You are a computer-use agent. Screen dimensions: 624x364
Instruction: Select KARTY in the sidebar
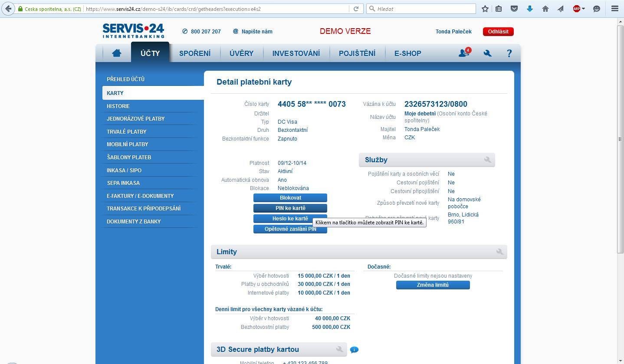(153, 93)
